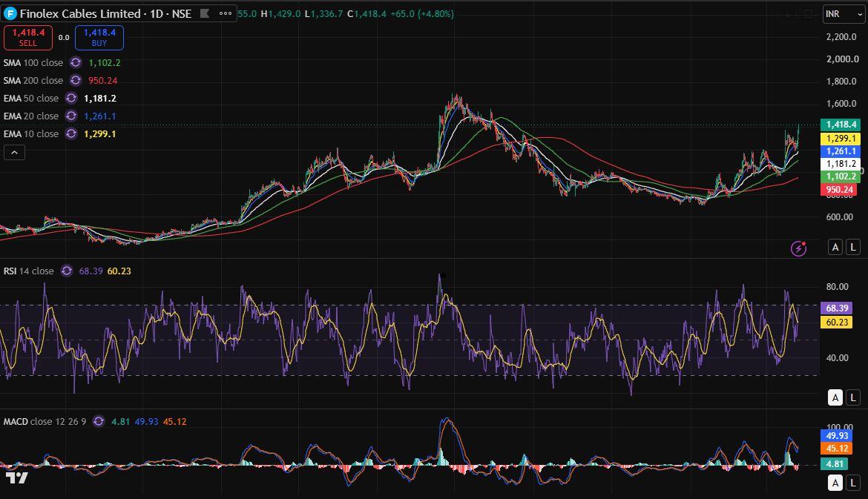Image resolution: width=868 pixels, height=499 pixels.
Task: Toggle log scale L on MACD pane
Action: pyautogui.click(x=853, y=483)
